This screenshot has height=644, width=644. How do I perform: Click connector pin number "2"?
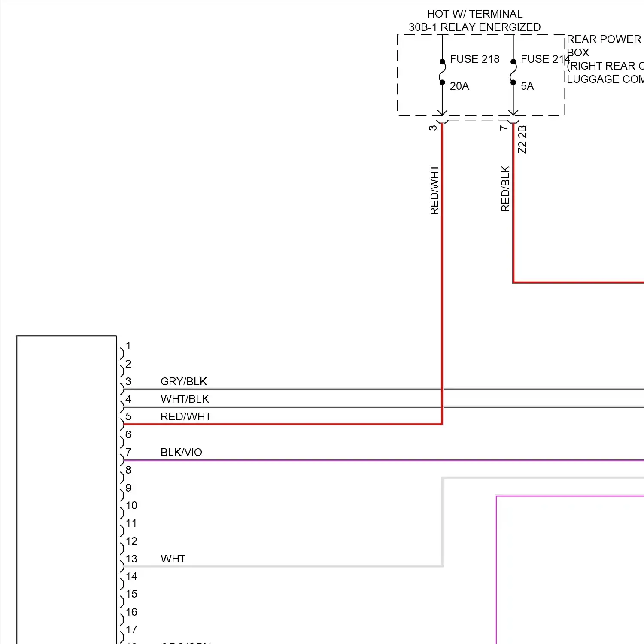pyautogui.click(x=128, y=364)
